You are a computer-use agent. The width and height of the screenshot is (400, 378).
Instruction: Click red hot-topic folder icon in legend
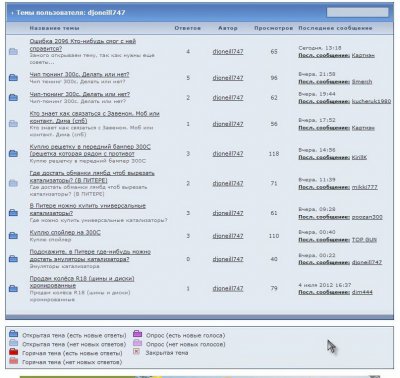click(x=14, y=351)
